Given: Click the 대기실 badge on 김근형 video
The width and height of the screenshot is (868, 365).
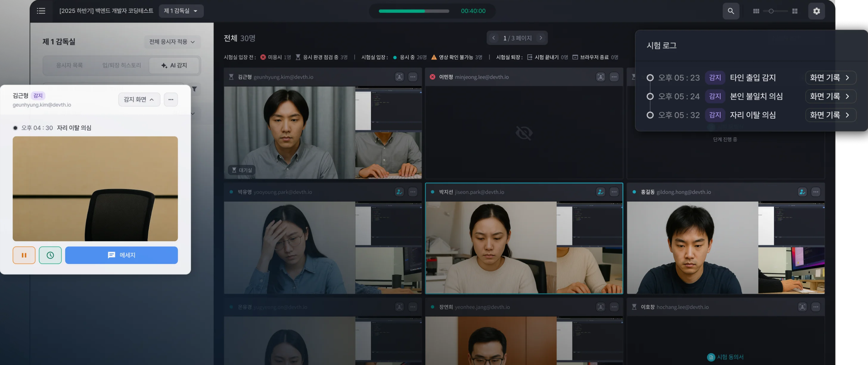Looking at the screenshot, I should click(x=242, y=170).
